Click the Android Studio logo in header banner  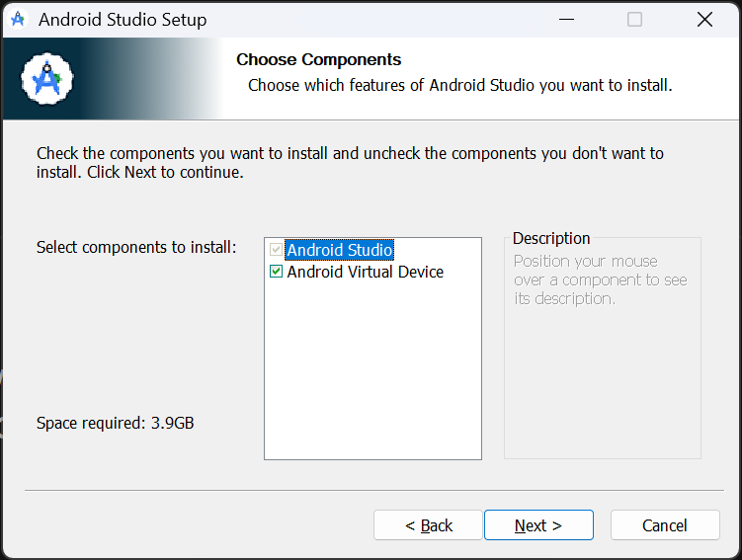click(x=46, y=81)
